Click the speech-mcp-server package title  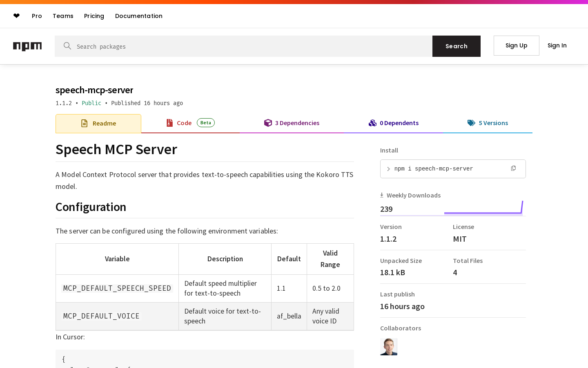coord(94,90)
